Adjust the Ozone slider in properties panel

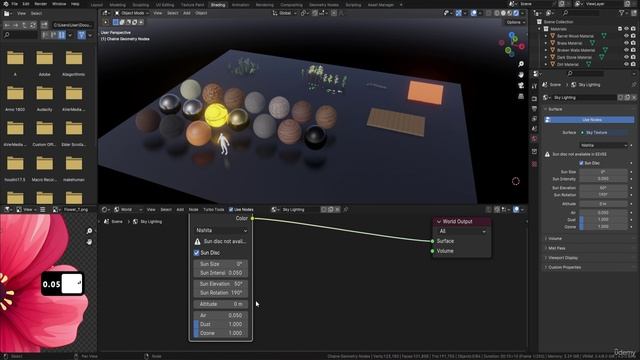(x=604, y=227)
